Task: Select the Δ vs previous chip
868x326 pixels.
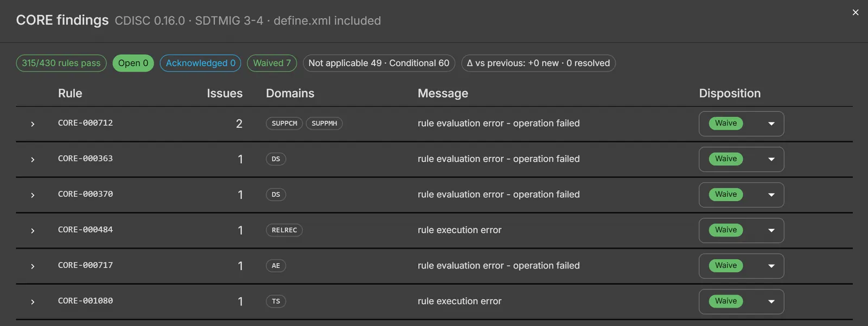Action: click(538, 63)
